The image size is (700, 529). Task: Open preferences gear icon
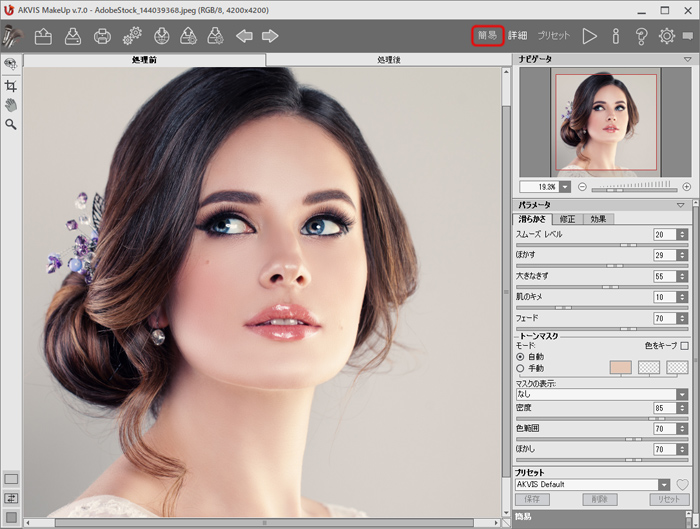(667, 36)
